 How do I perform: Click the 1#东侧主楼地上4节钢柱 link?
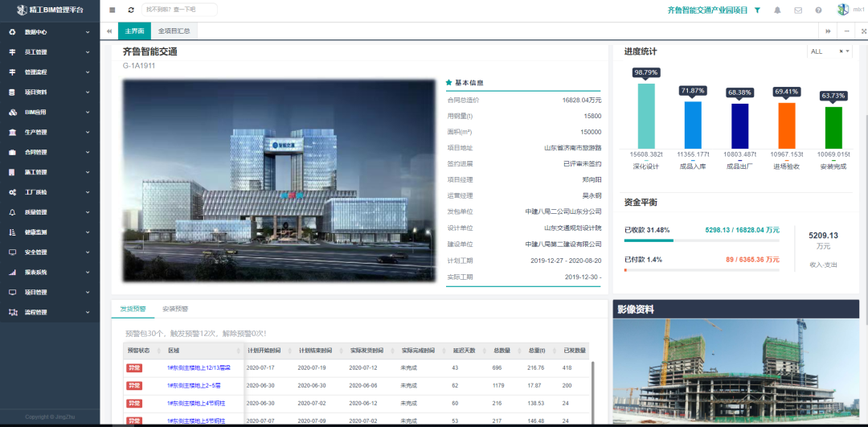[196, 403]
